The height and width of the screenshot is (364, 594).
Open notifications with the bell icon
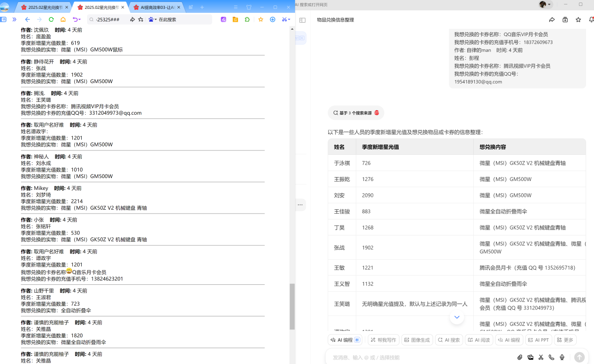coord(591,20)
